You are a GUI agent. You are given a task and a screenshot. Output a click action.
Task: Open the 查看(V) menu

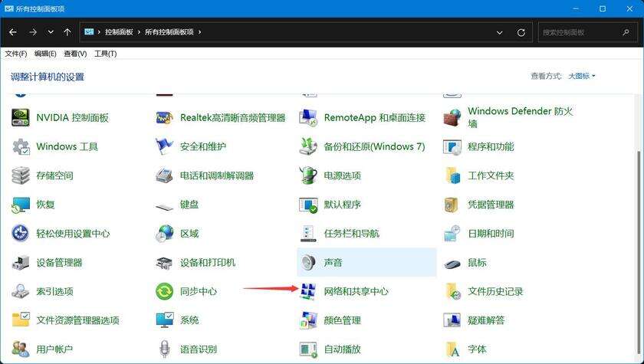coord(75,54)
